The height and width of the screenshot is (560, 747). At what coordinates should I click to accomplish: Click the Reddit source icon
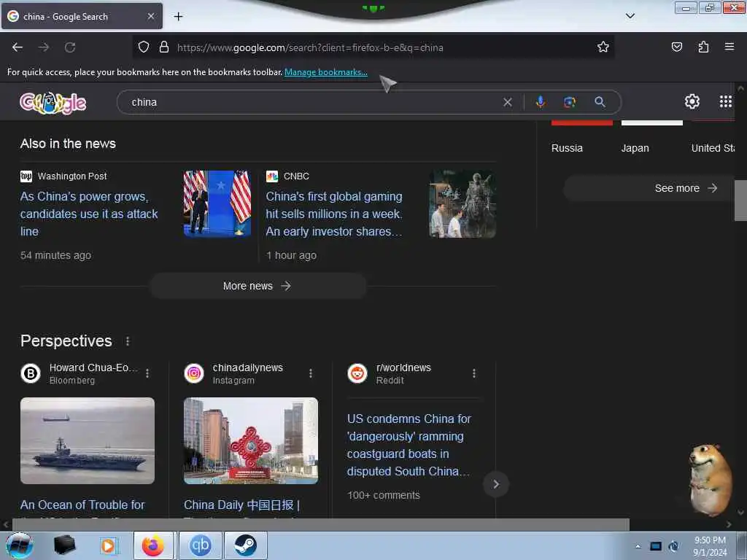[x=357, y=373]
